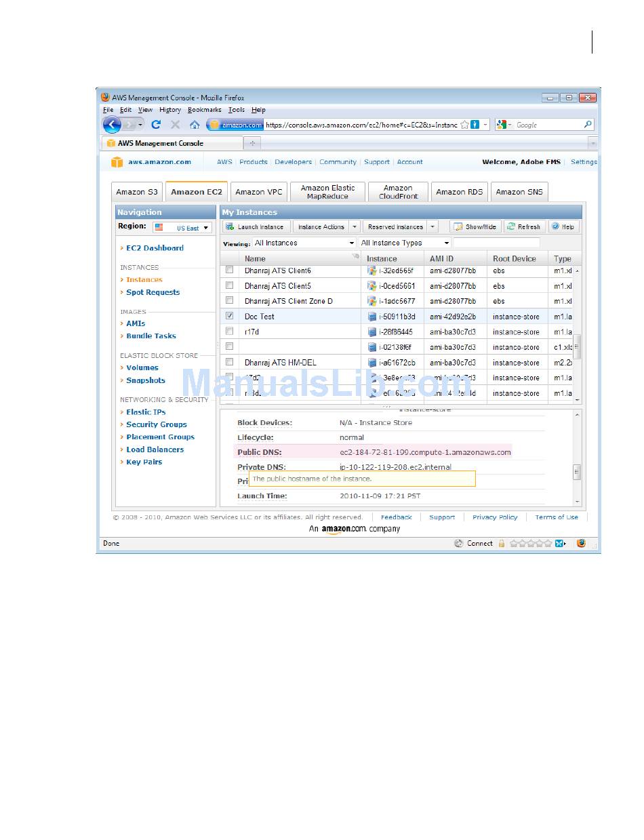Uncheck the Doc Test instance checkbox
Image resolution: width=644 pixels, height=840 pixels.
[229, 316]
